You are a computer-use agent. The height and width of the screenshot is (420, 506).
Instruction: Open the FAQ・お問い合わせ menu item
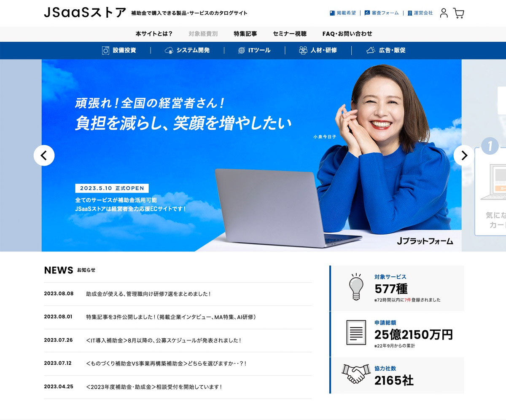tap(347, 34)
